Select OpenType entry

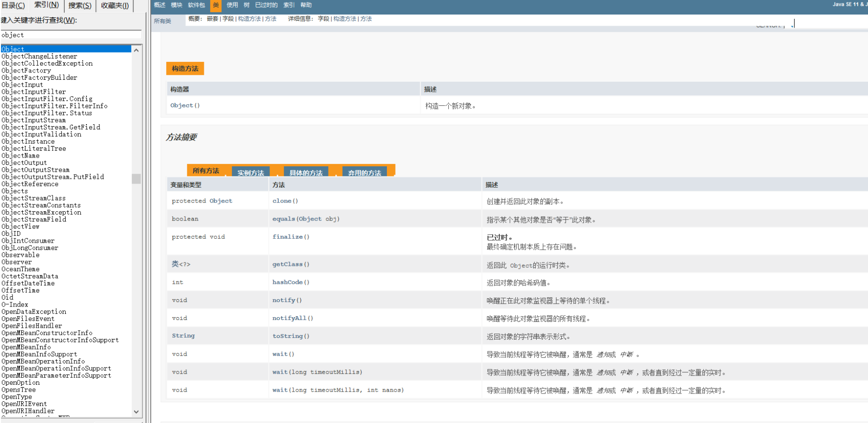(16, 397)
